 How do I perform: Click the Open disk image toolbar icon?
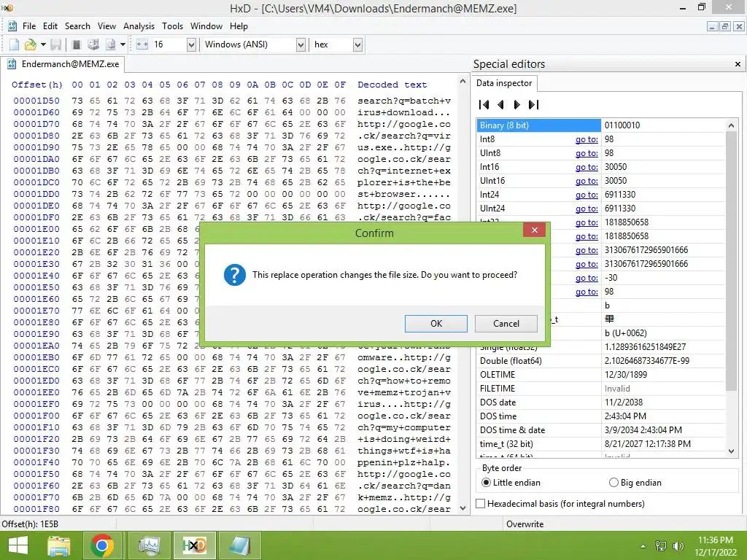point(111,44)
